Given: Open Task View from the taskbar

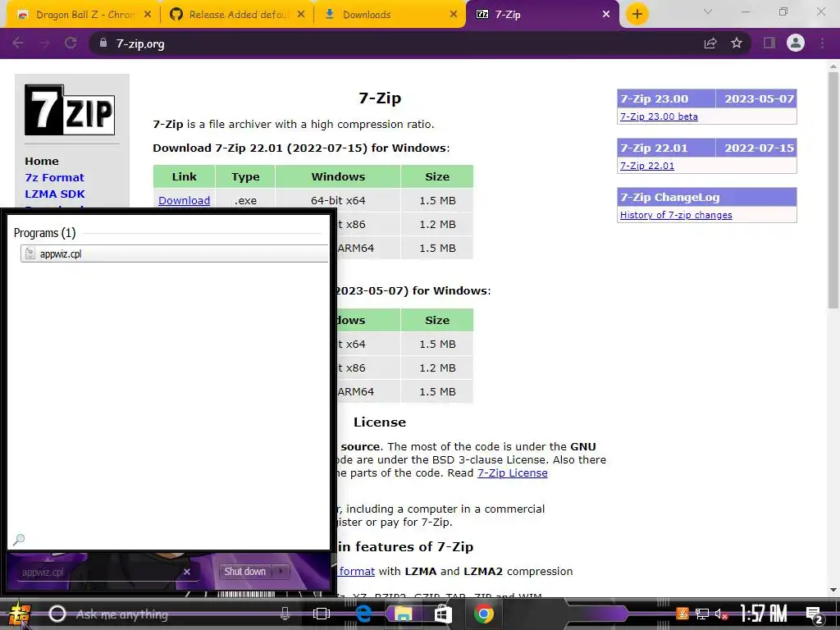Looking at the screenshot, I should [x=322, y=614].
